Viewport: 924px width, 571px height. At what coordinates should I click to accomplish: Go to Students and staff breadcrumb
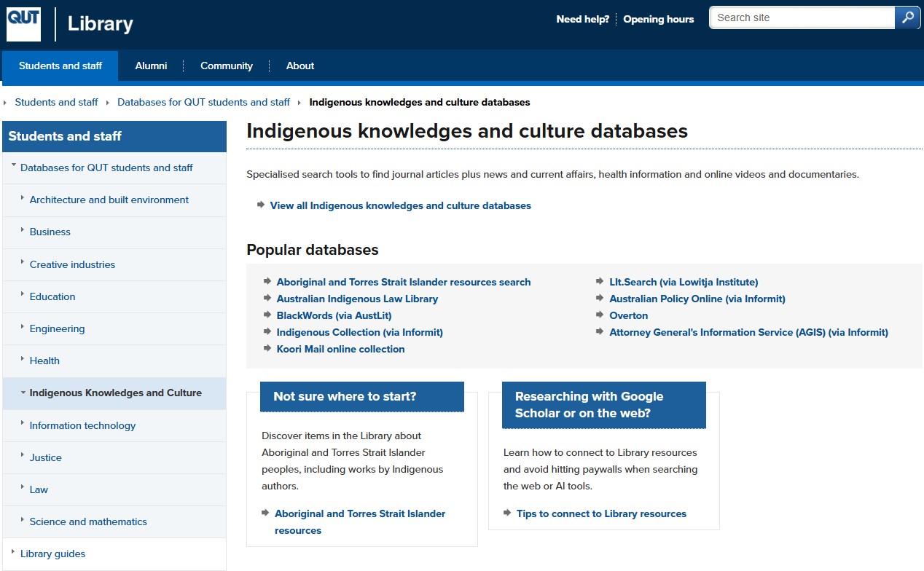pyautogui.click(x=56, y=102)
